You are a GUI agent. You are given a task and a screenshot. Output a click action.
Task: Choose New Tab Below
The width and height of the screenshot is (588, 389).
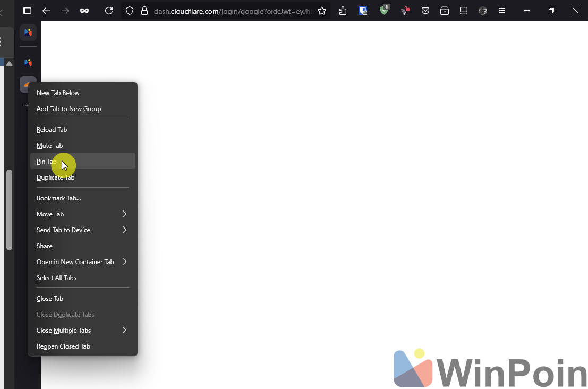83,92
